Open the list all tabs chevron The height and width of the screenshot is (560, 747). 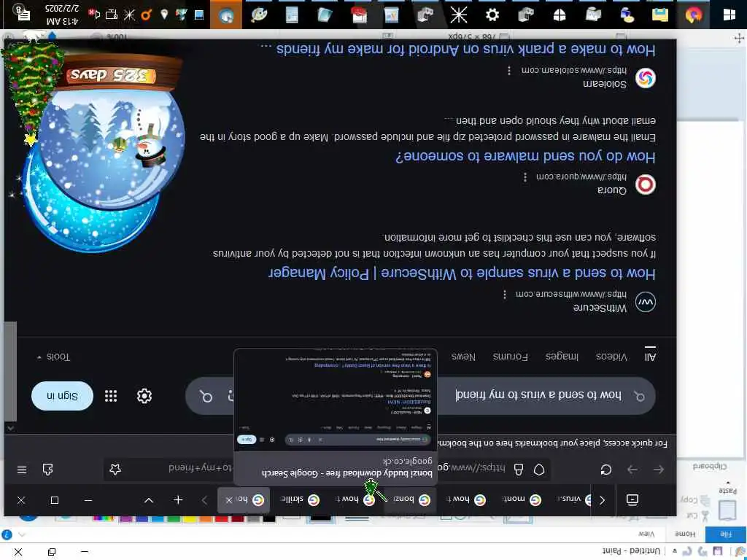149,500
